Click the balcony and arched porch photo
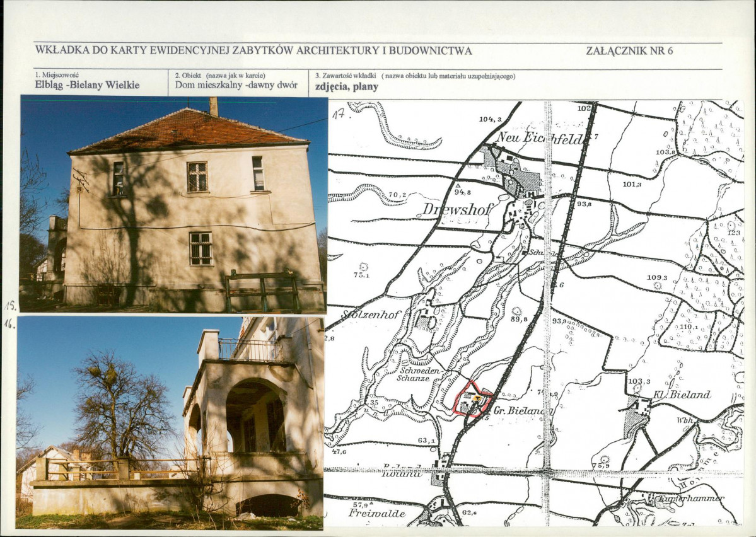Image resolution: width=756 pixels, height=537 pixels. point(170,423)
